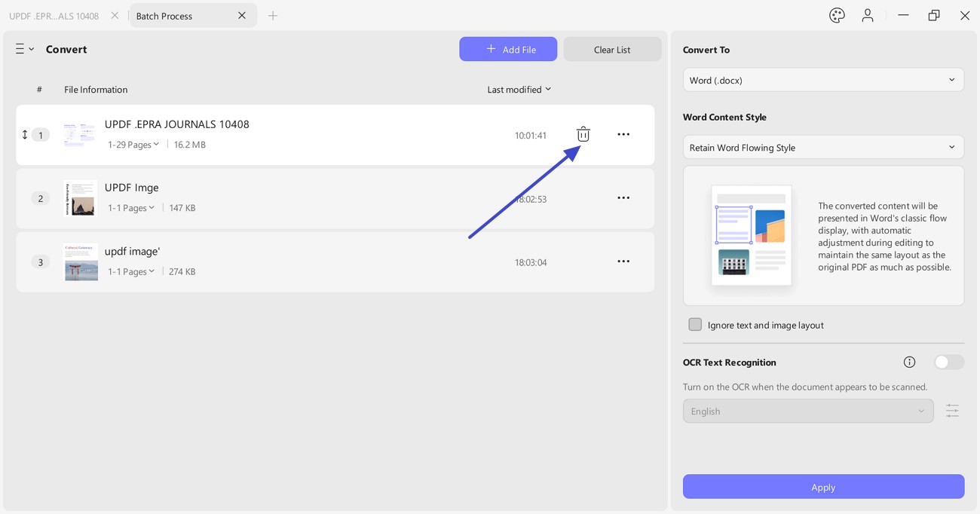
Task: Expand Convert To Word (.docx) dropdown
Action: 823,80
